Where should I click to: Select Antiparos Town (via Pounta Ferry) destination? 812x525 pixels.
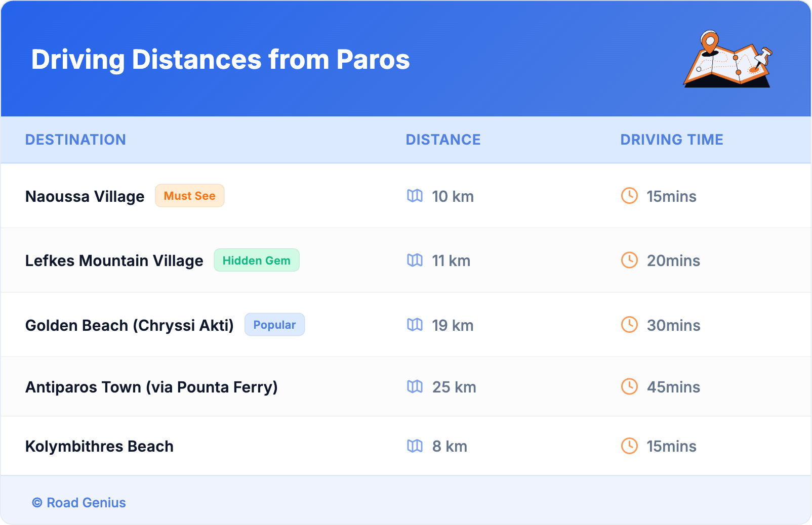[x=151, y=387]
